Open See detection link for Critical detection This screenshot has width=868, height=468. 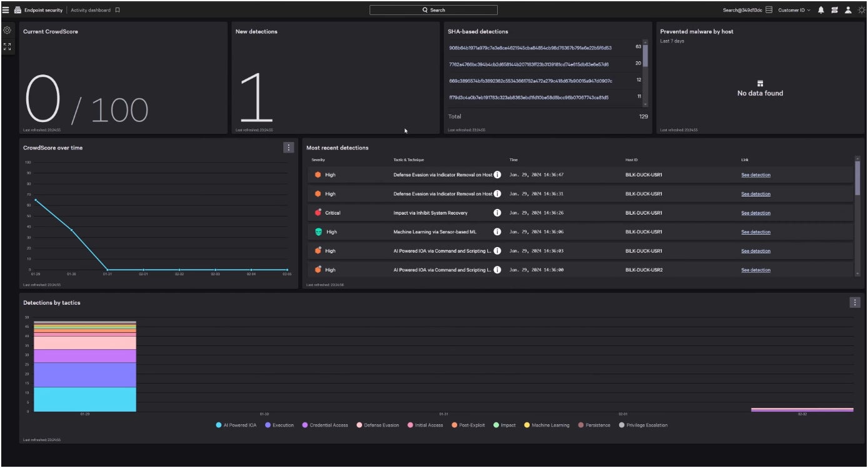pyautogui.click(x=755, y=213)
